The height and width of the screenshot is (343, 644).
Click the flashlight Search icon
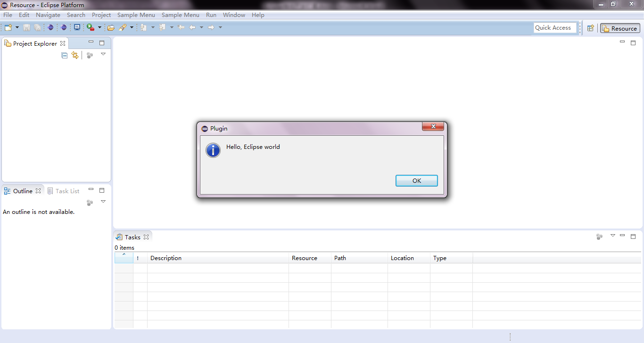123,28
